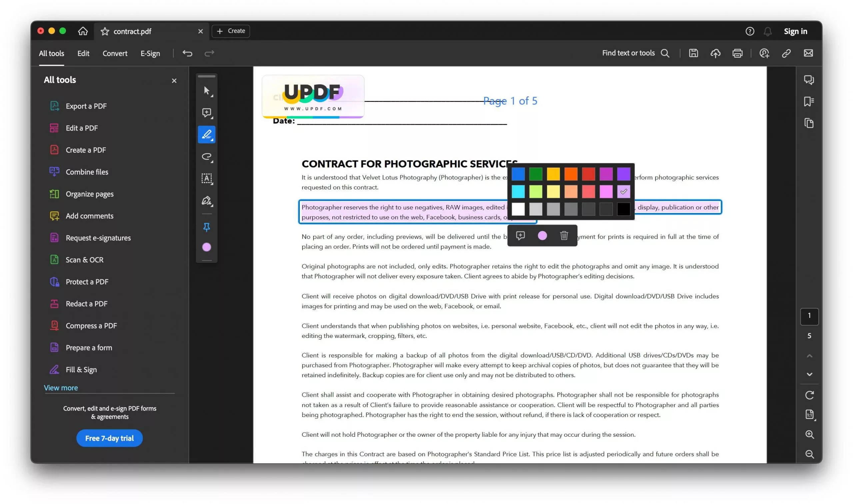Switch to the E-Sign tab
This screenshot has width=853, height=504.
coord(150,53)
